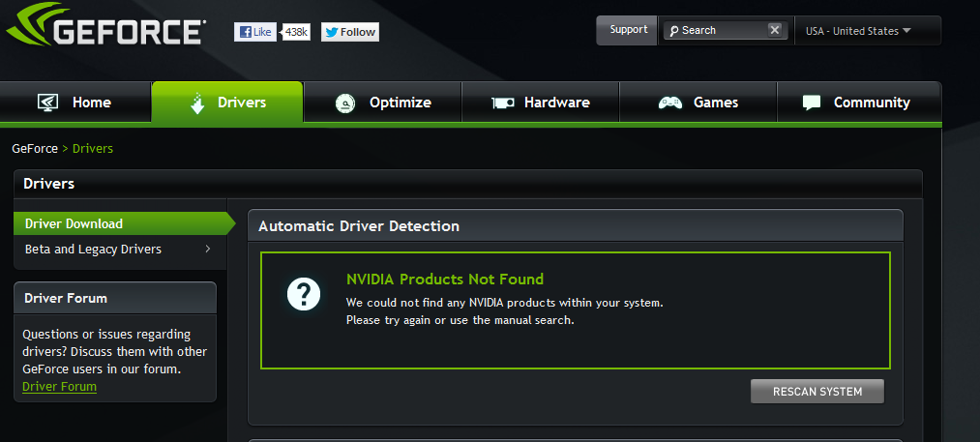Open the Driver Forum link

pyautogui.click(x=59, y=387)
